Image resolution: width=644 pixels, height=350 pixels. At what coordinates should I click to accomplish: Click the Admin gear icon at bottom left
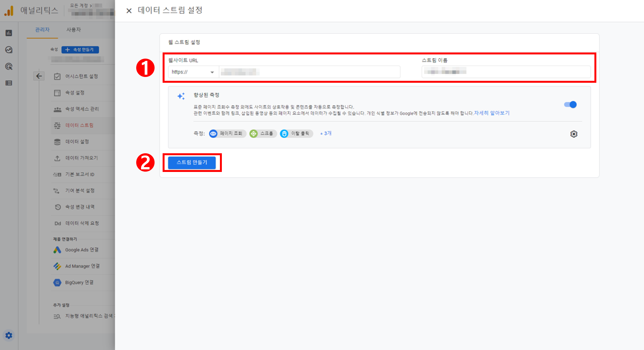point(9,336)
